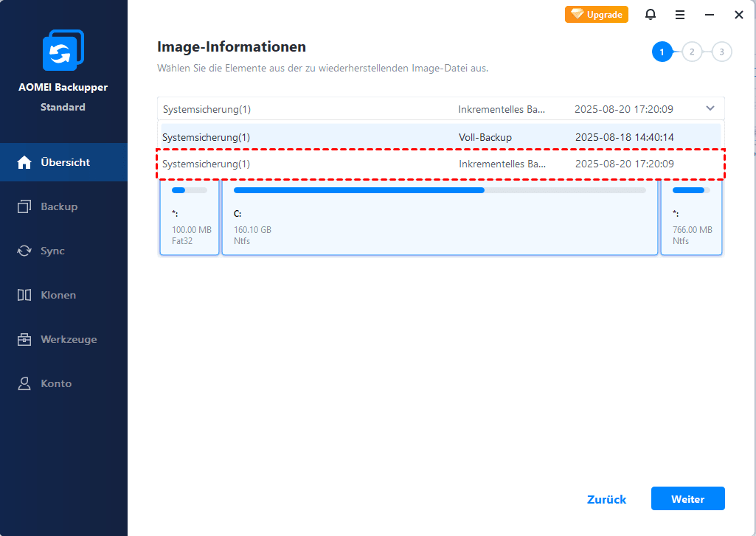The height and width of the screenshot is (536, 756).
Task: Click step 2 indicator
Action: [692, 52]
